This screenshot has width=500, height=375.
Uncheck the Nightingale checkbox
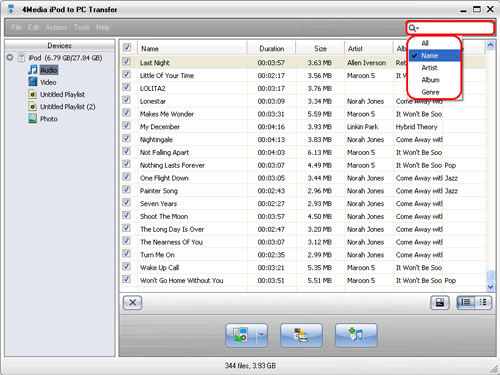click(x=126, y=138)
